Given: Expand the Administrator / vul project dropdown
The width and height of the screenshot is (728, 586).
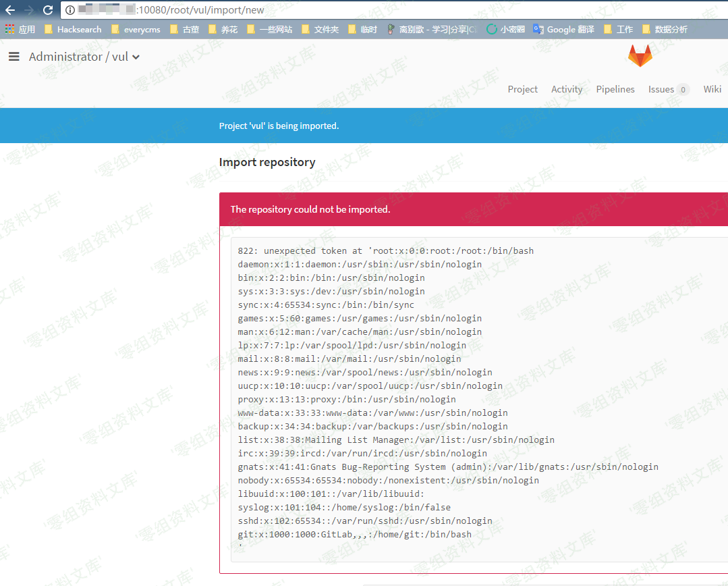Looking at the screenshot, I should pyautogui.click(x=84, y=57).
